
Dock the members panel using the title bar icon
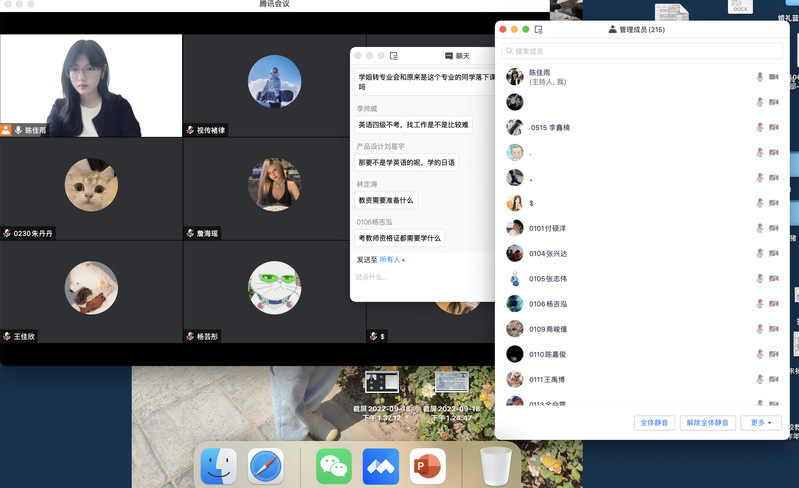pos(539,30)
